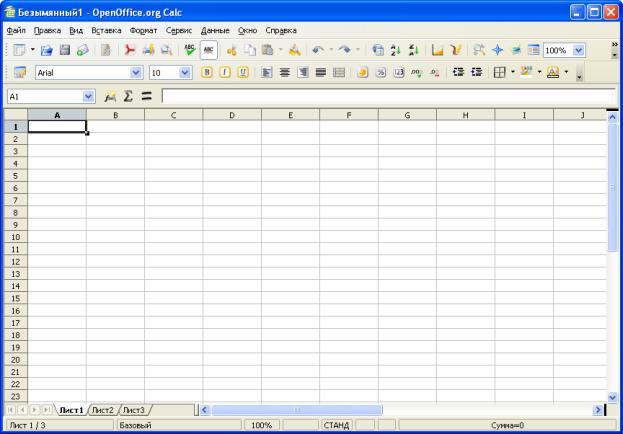This screenshot has width=623, height=434.
Task: Click the Font Color swatch icon
Action: (x=553, y=72)
